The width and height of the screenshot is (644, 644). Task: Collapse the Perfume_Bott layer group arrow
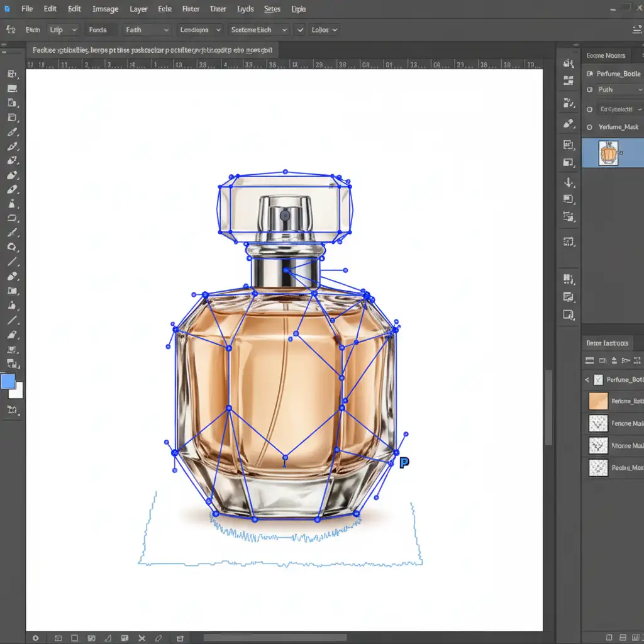coord(587,380)
